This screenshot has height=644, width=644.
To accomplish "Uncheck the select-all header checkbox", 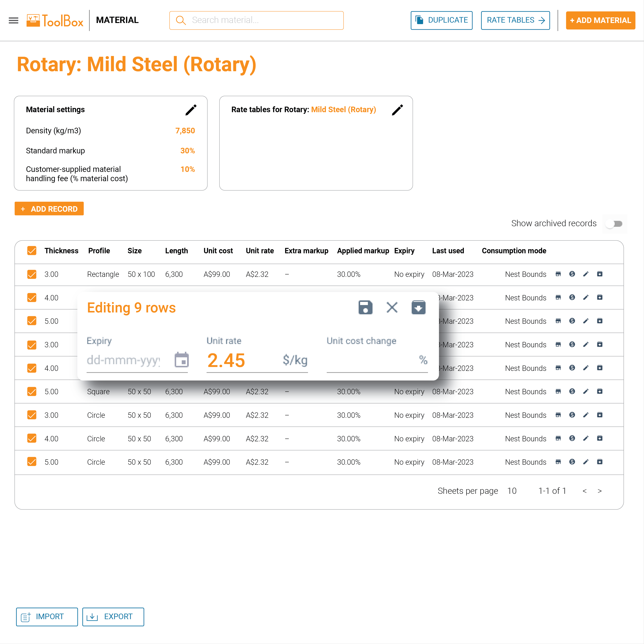I will [x=32, y=251].
